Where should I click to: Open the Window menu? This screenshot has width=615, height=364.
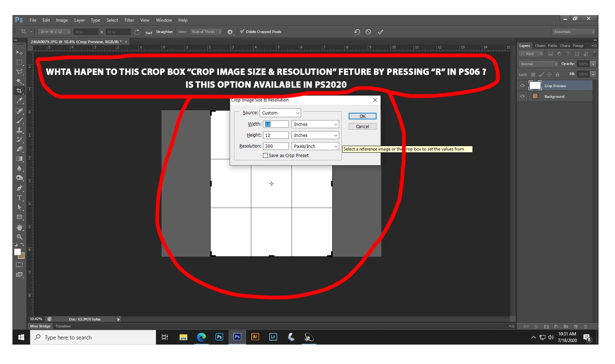tap(164, 20)
